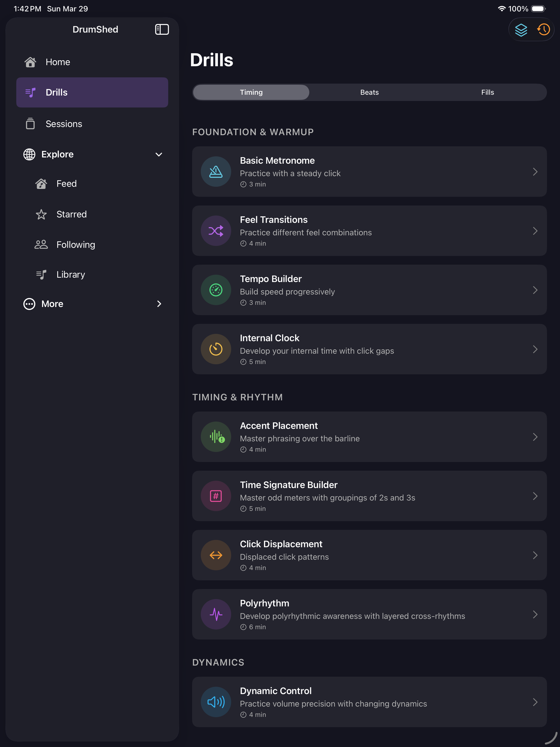Tap the Time Signature Builder hash icon
Screen dimensions: 560x747
coord(216,496)
